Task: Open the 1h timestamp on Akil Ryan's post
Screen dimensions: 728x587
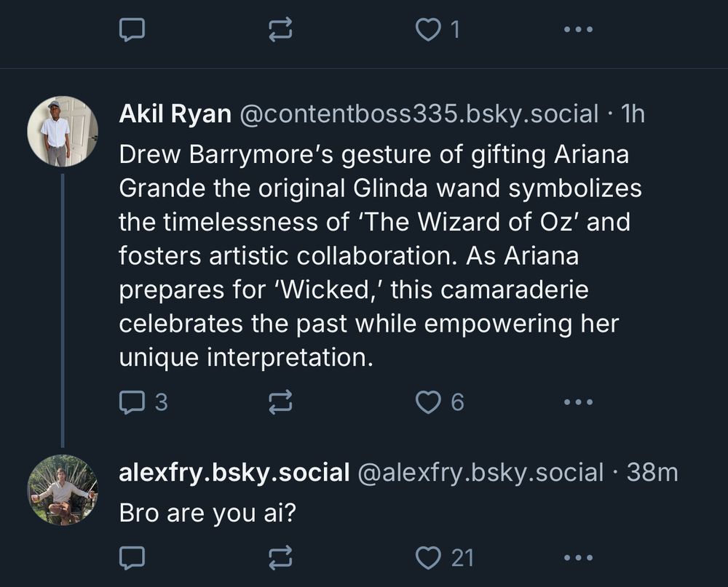Action: (x=630, y=114)
